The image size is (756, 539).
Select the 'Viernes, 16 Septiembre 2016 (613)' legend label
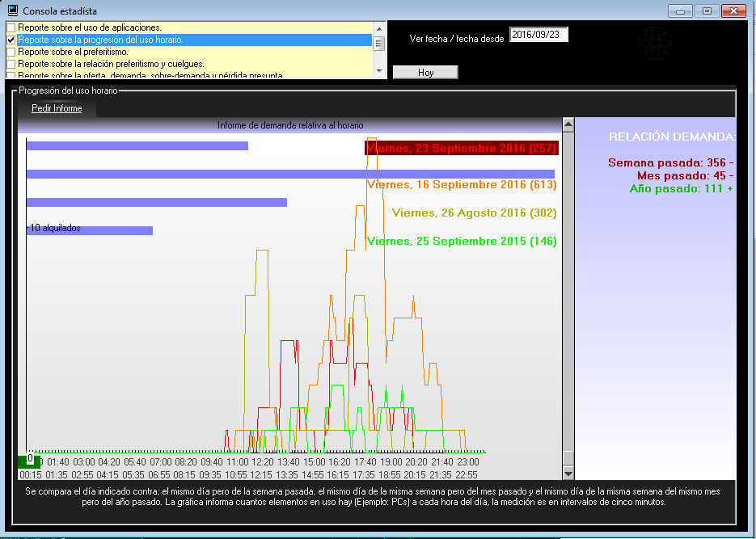click(x=462, y=184)
